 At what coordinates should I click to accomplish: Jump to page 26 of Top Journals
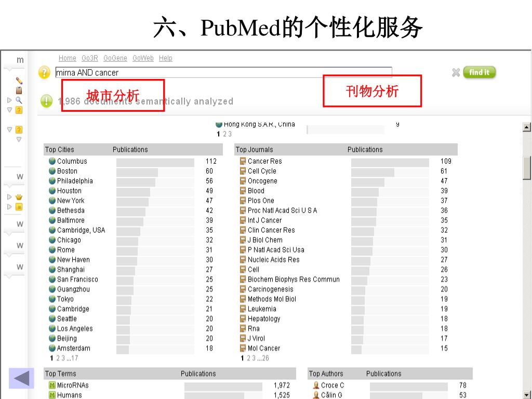click(265, 358)
